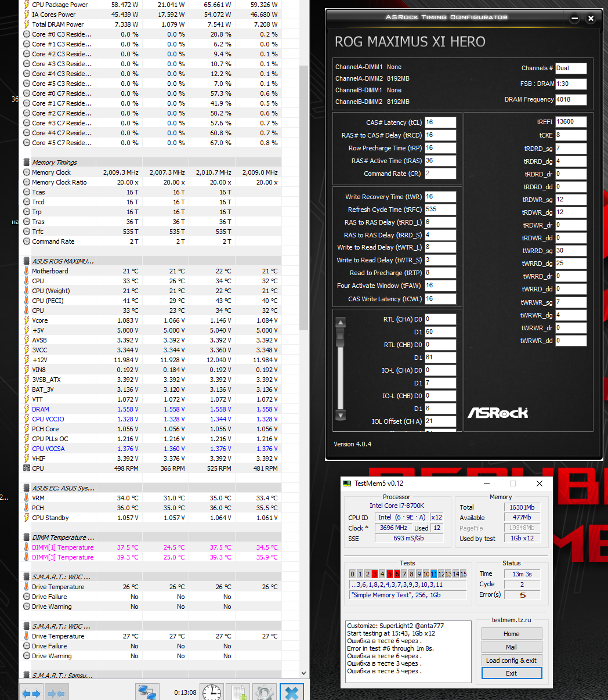Reset elapsed time with the clock icon
Viewport: 608px width, 700px height.
click(212, 692)
